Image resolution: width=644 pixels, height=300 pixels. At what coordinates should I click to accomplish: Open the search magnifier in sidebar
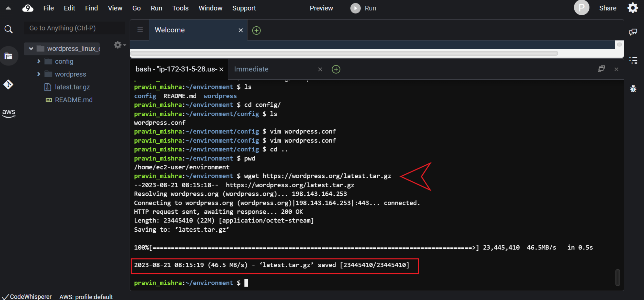8,29
